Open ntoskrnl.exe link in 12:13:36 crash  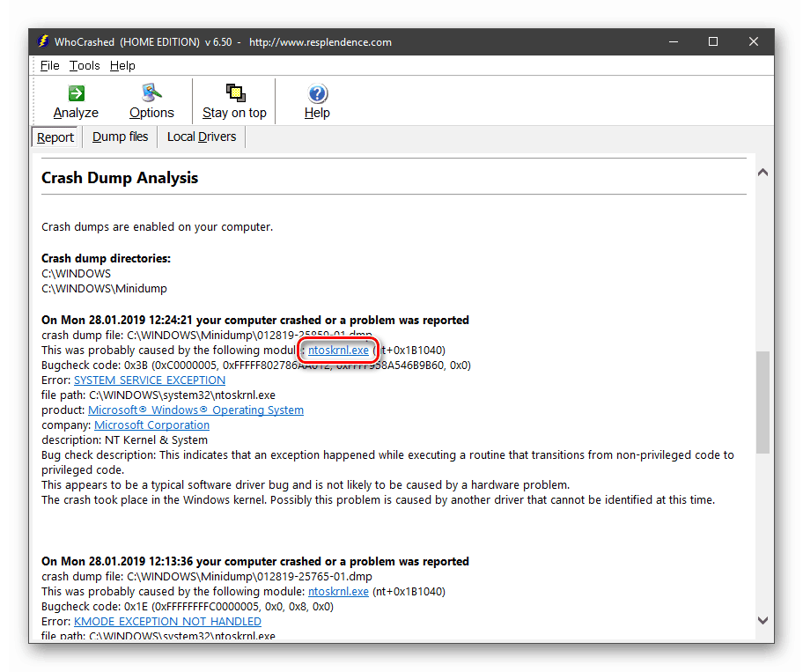pos(338,592)
